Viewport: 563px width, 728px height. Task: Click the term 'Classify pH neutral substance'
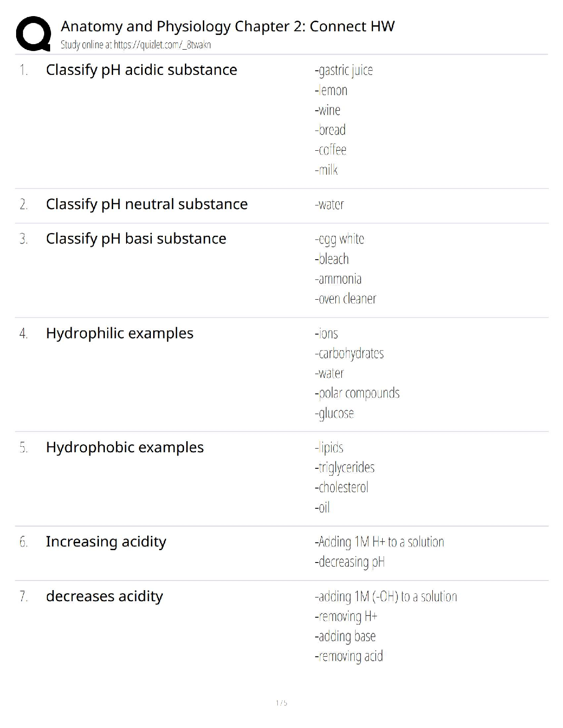click(x=147, y=204)
